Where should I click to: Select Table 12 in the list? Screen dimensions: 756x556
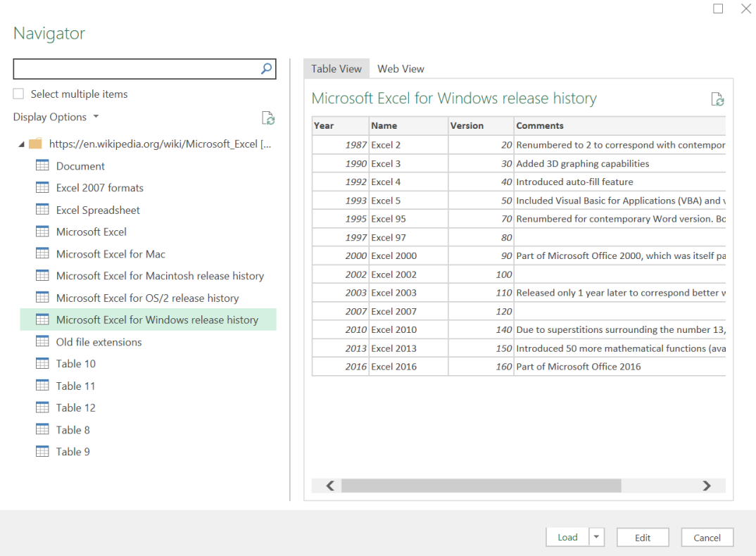(76, 407)
